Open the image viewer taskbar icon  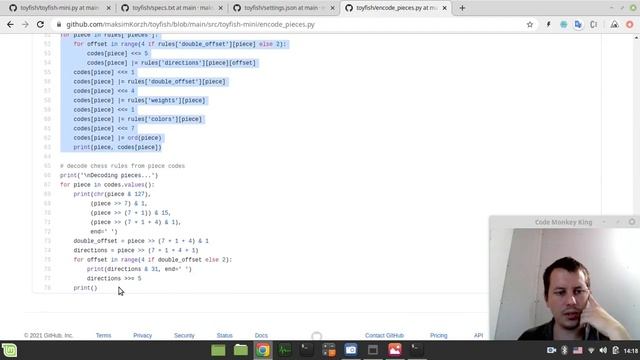click(x=395, y=350)
